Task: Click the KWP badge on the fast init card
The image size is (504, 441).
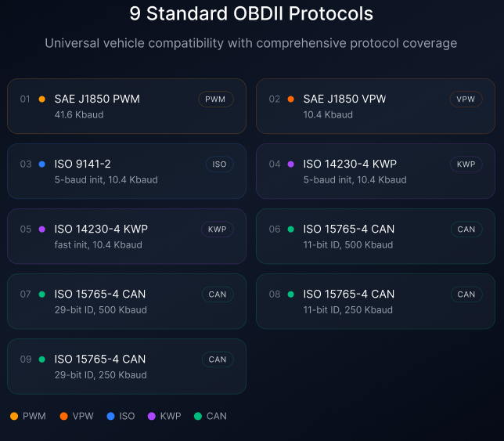Action: tap(217, 230)
